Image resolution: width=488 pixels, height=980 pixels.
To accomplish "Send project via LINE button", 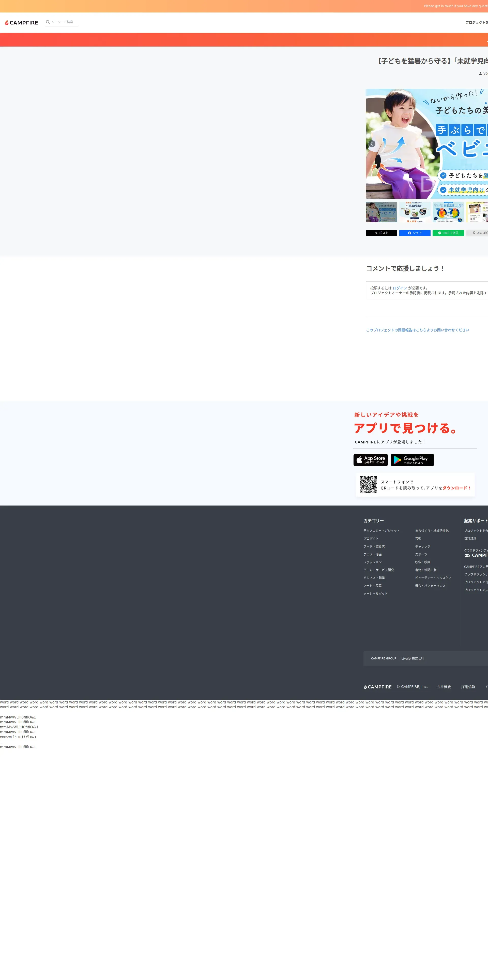I will pos(448,233).
